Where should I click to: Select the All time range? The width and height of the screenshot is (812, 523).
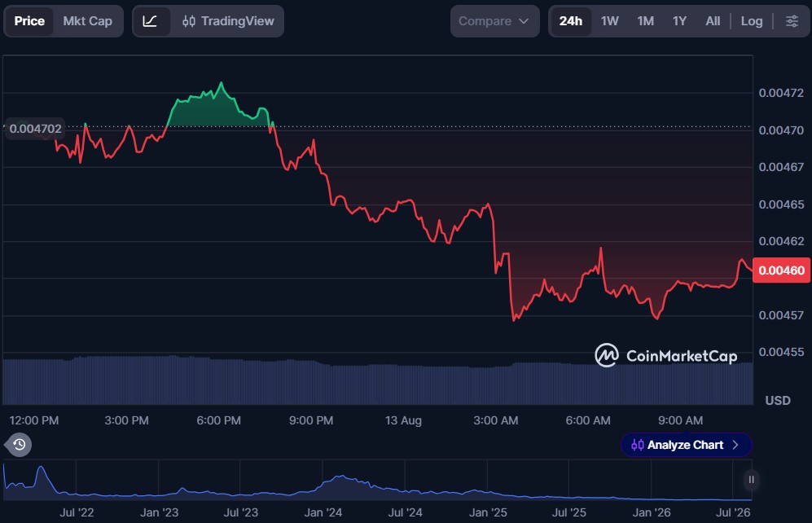pos(713,21)
